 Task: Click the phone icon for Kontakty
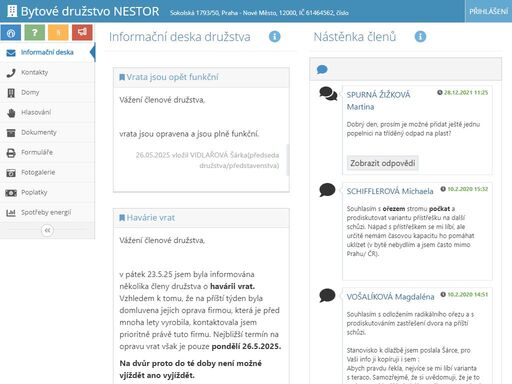[11, 73]
